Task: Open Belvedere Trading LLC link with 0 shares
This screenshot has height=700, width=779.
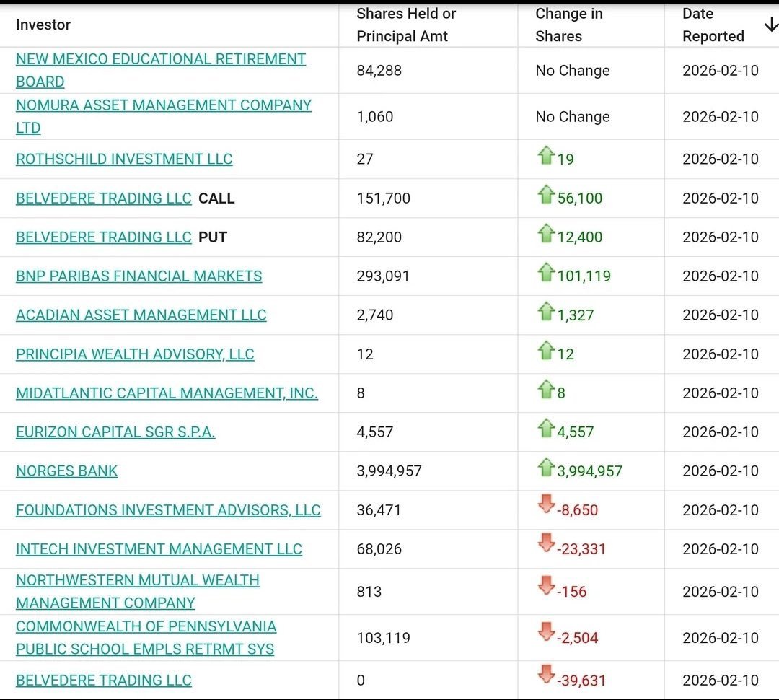Action: point(103,680)
